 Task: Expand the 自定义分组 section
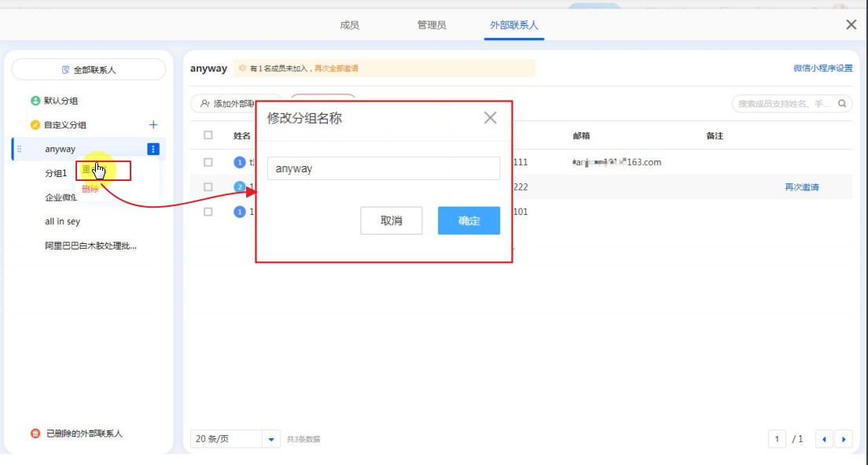[x=65, y=125]
